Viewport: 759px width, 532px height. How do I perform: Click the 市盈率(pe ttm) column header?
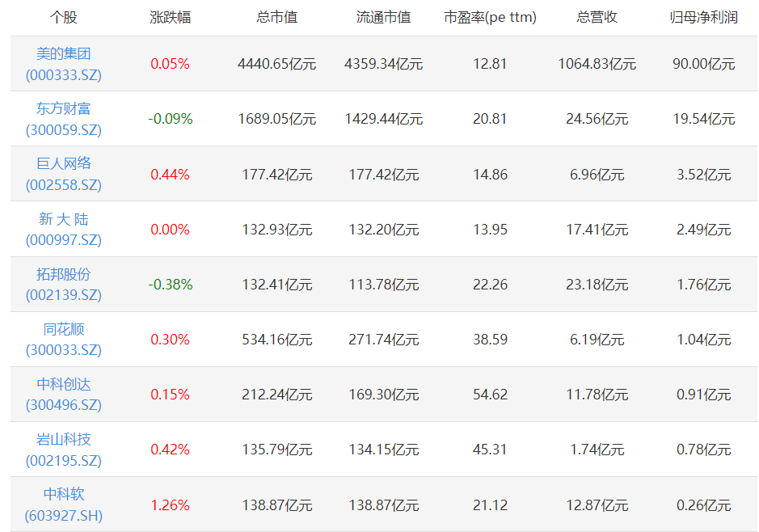coord(490,18)
